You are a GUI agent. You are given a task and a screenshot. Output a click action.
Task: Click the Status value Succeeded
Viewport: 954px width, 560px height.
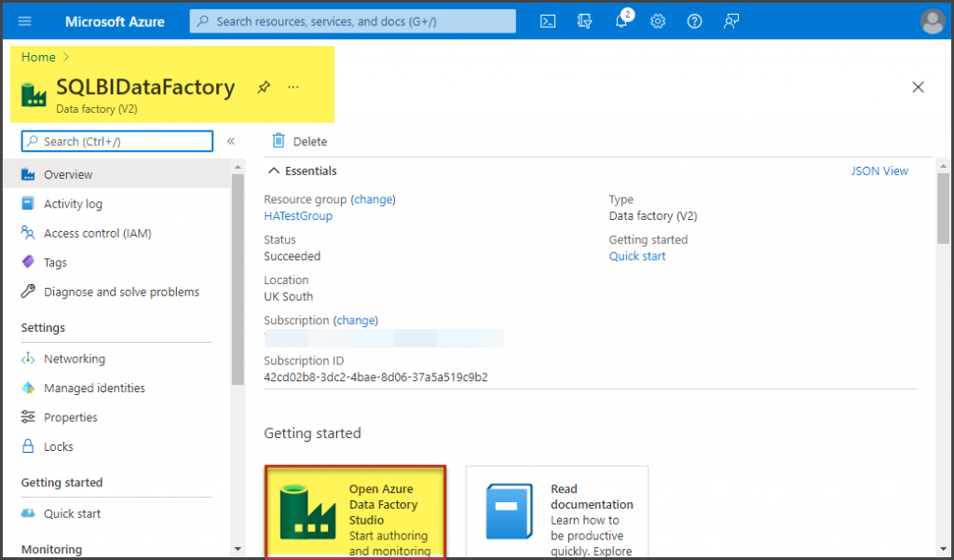292,256
